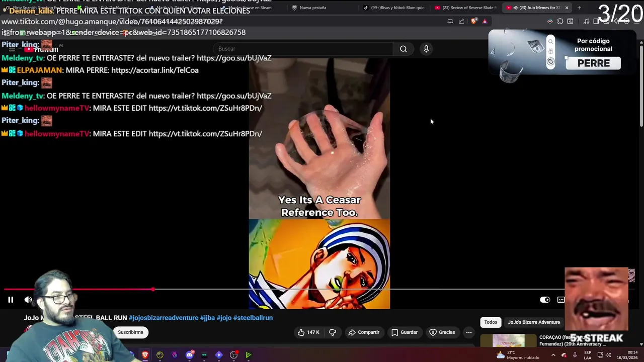
Task: Click the red progress scrubber dot
Action: point(153,289)
